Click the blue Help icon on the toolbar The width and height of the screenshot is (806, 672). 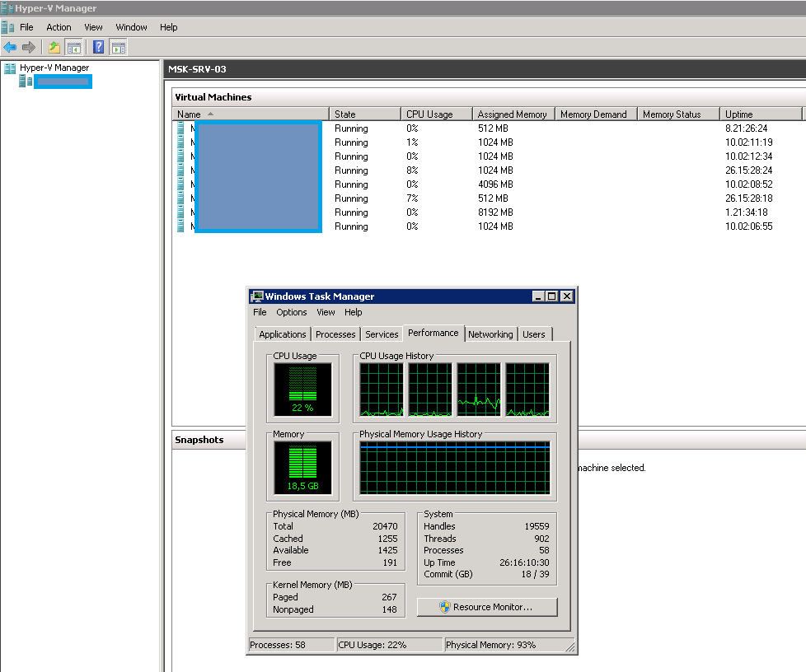click(x=98, y=47)
